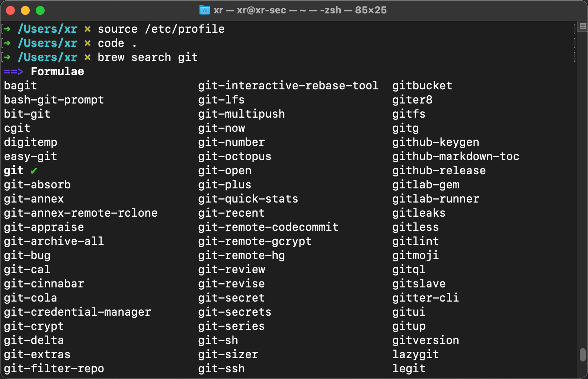Viewport: 588px width, 379px height.
Task: Click the 'git-delta' entry
Action: point(34,340)
